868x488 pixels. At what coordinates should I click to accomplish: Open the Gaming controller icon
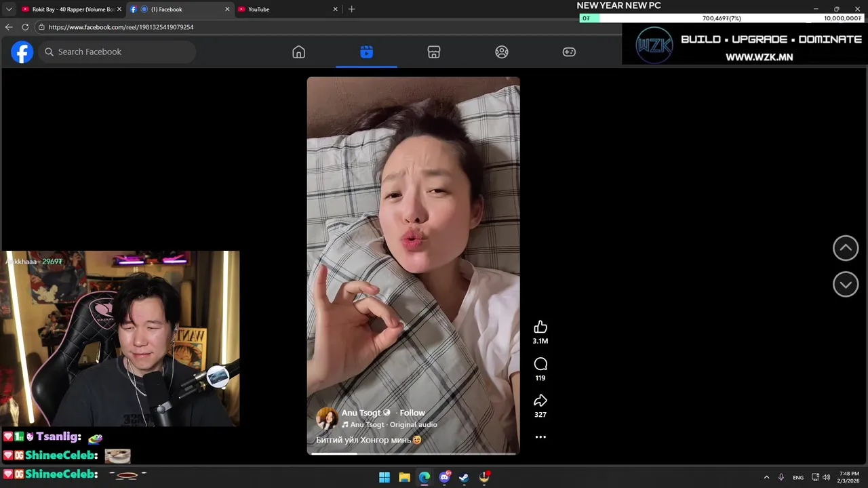click(x=569, y=52)
